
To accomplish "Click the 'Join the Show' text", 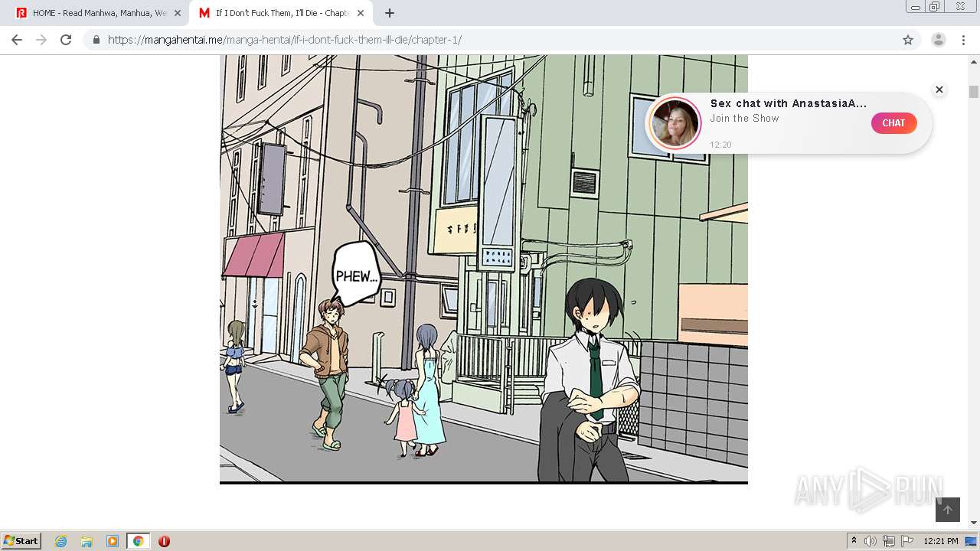I will (x=744, y=118).
